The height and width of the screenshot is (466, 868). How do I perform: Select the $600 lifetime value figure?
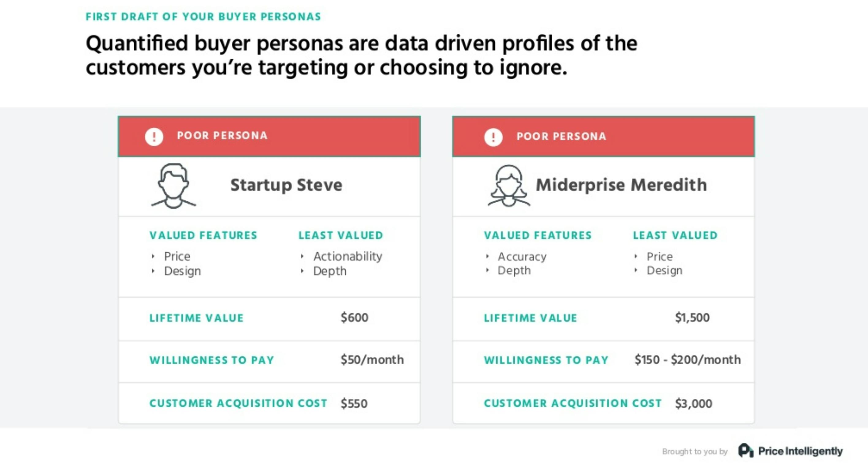tap(354, 318)
